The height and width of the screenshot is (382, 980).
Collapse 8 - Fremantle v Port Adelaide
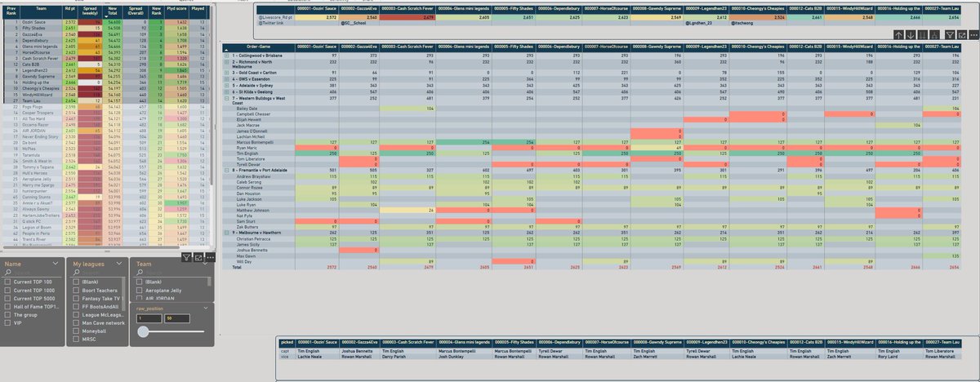[225, 171]
